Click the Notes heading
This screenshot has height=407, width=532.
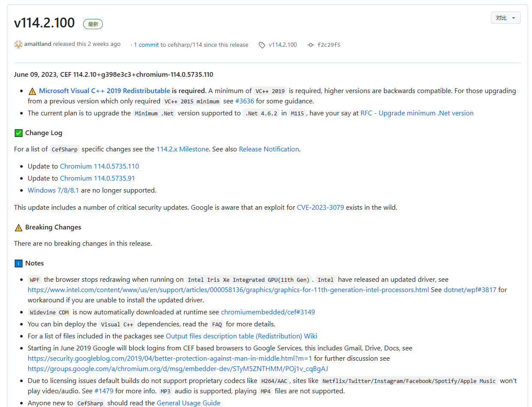click(34, 263)
